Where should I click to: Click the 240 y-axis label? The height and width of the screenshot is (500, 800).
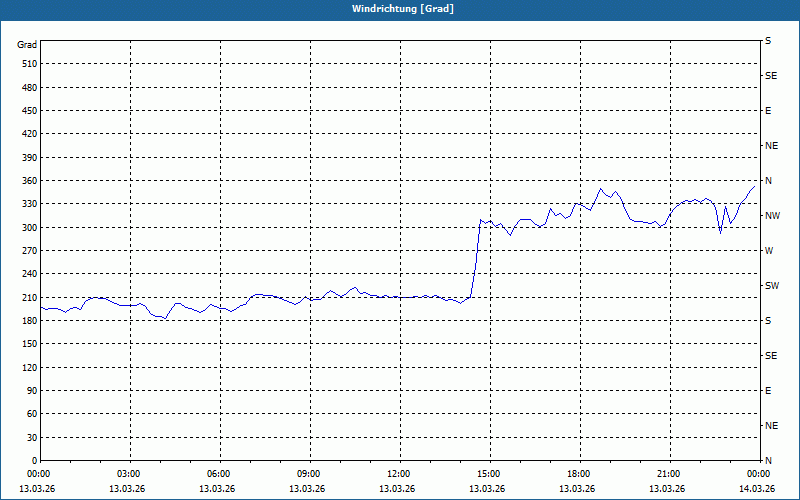tap(30, 274)
